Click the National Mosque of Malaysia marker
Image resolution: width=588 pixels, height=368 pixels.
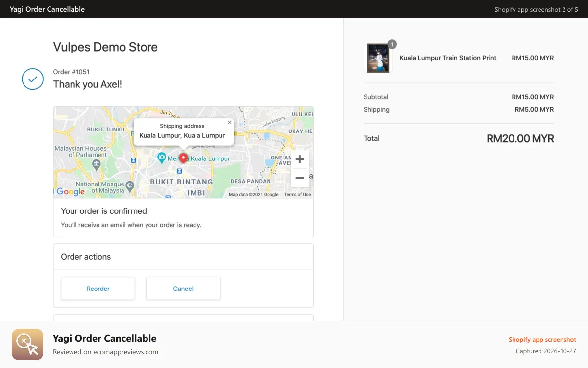pos(130,185)
